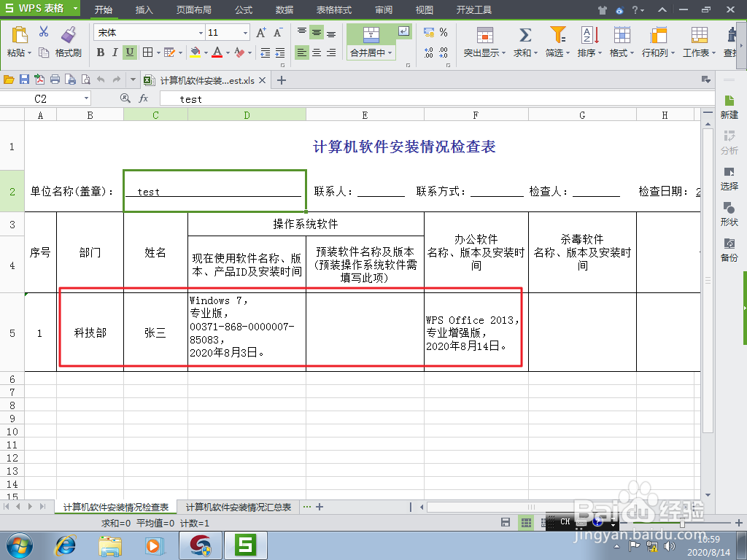747x560 pixels.
Task: Click the Save icon in quick toolbar
Action: coord(24,79)
